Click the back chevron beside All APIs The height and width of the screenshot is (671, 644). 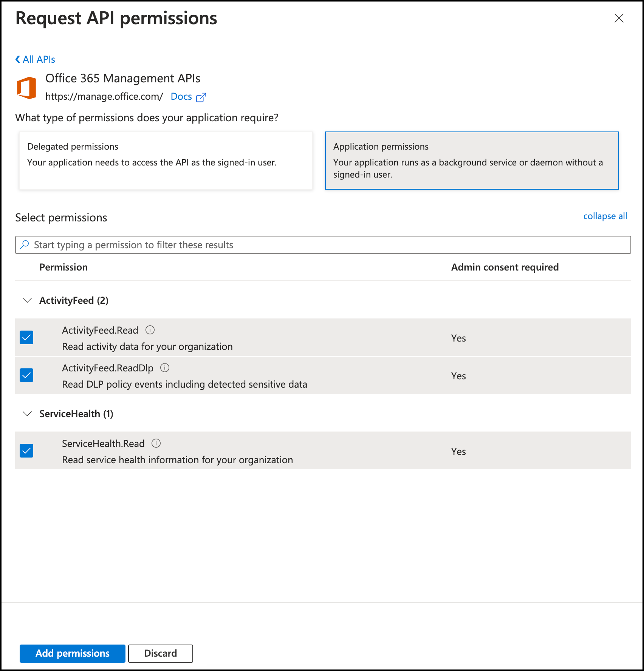click(x=18, y=59)
